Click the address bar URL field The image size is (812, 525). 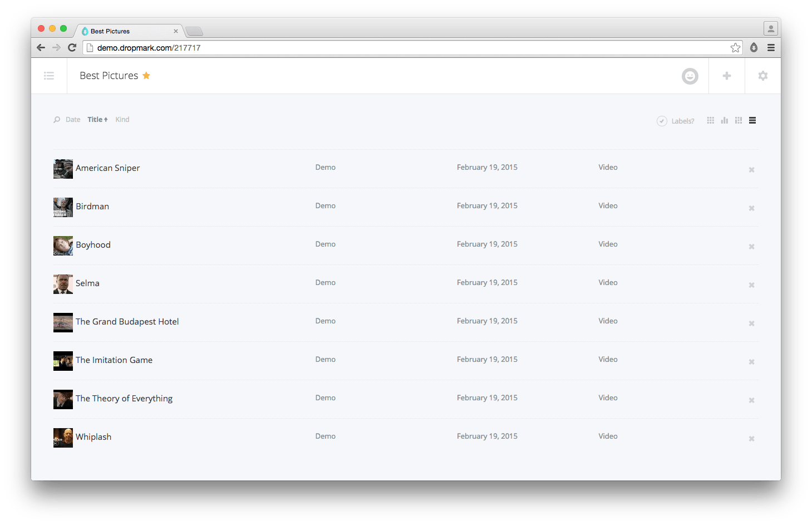[412, 48]
